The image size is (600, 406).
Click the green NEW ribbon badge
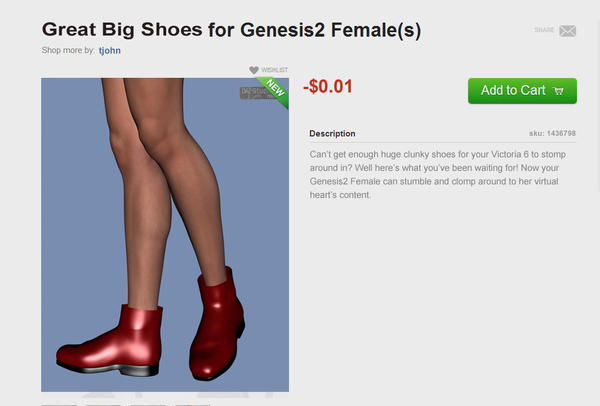point(274,91)
